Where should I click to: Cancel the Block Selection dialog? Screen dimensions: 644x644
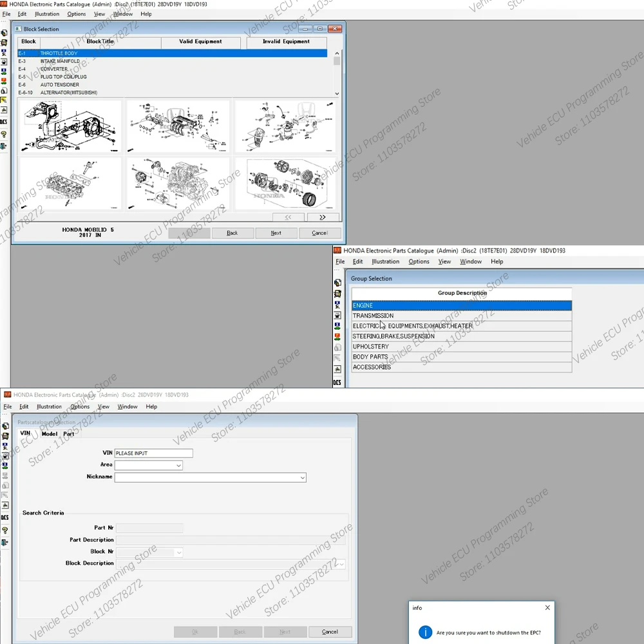(319, 233)
